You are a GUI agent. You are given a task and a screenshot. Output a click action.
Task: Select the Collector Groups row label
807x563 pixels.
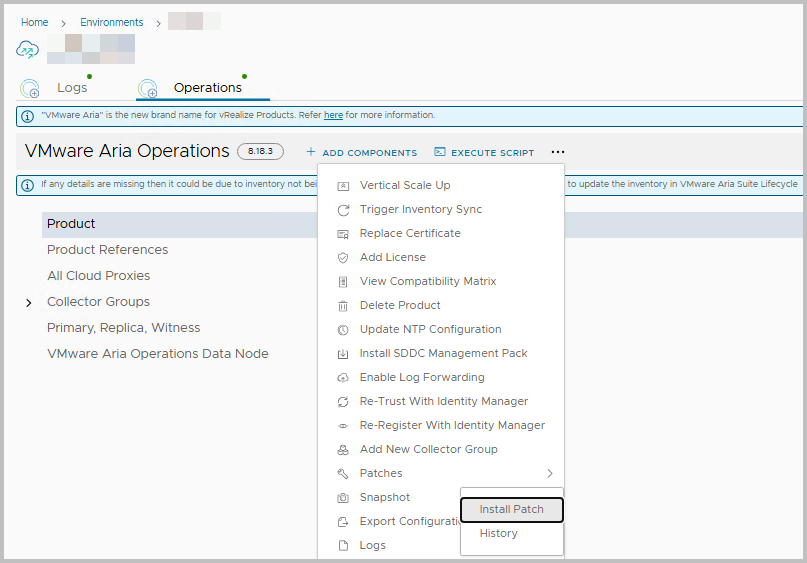click(98, 302)
